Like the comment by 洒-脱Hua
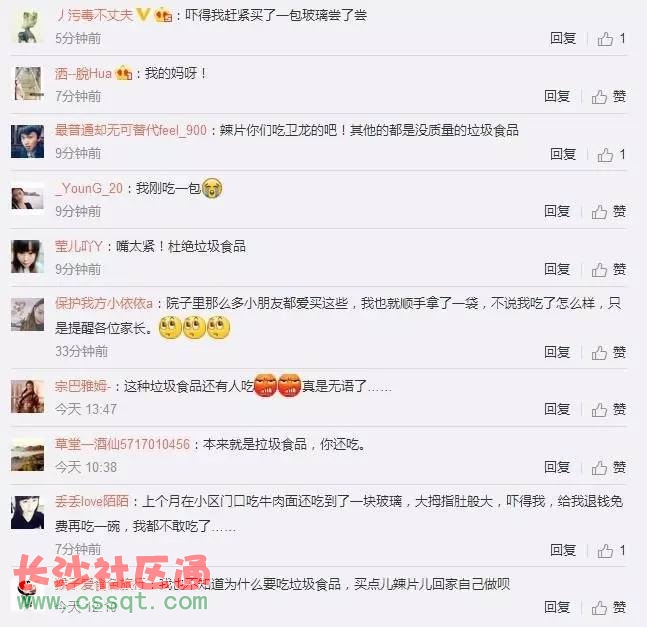 [x=609, y=97]
